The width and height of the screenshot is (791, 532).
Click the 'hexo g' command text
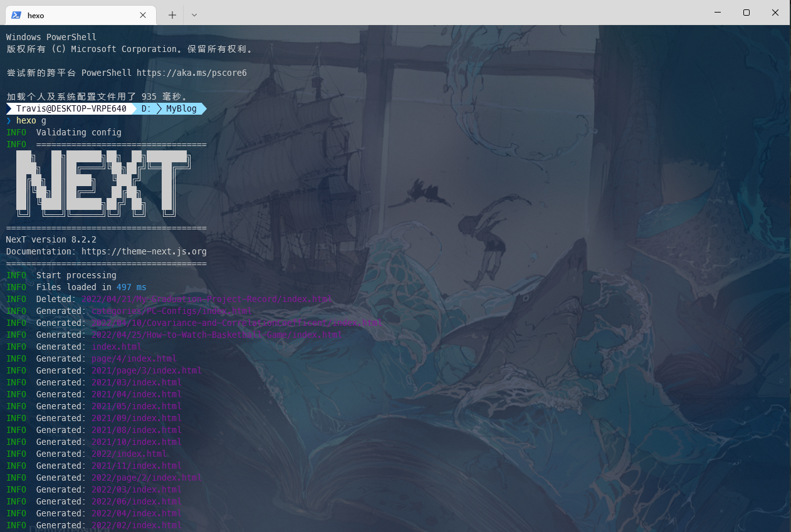coord(31,120)
